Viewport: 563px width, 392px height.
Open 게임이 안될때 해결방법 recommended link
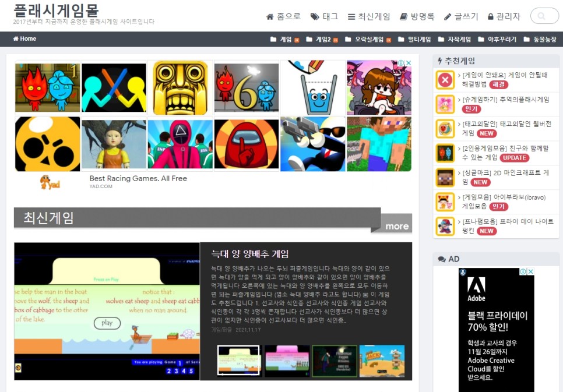[505, 79]
